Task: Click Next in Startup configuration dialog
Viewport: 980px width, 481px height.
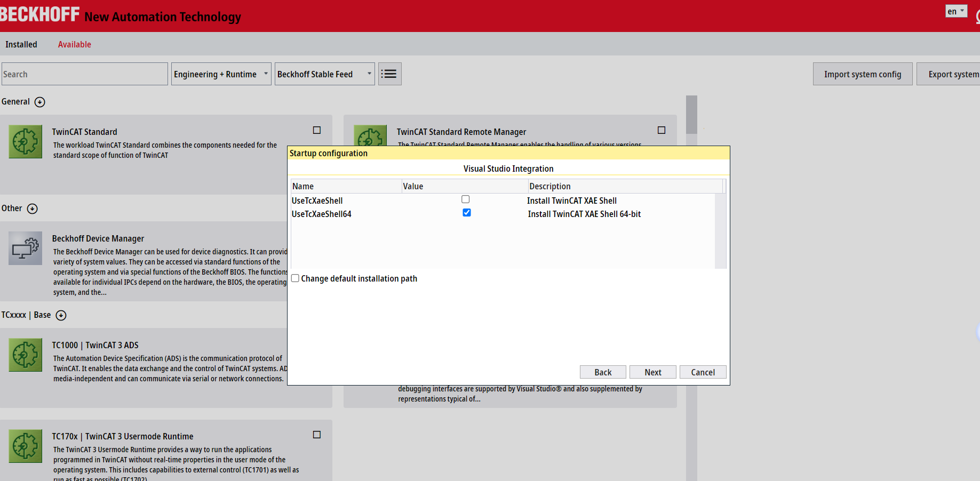Action: tap(653, 372)
